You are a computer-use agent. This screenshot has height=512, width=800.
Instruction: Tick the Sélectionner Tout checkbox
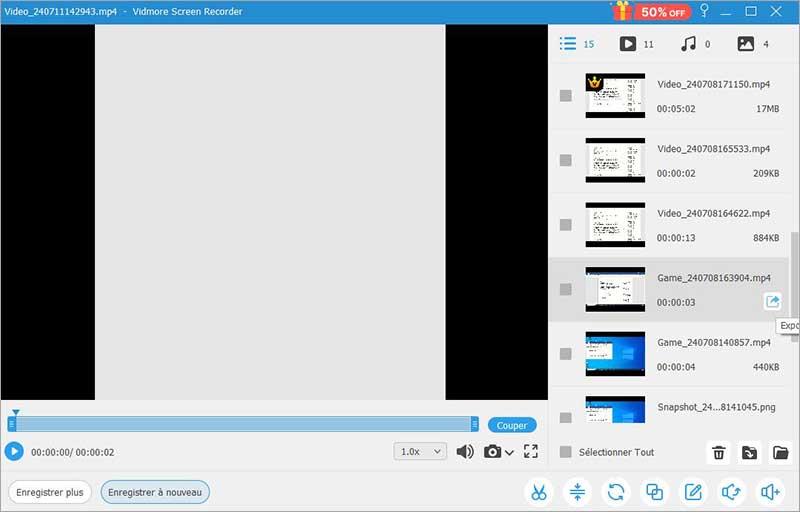coord(565,452)
